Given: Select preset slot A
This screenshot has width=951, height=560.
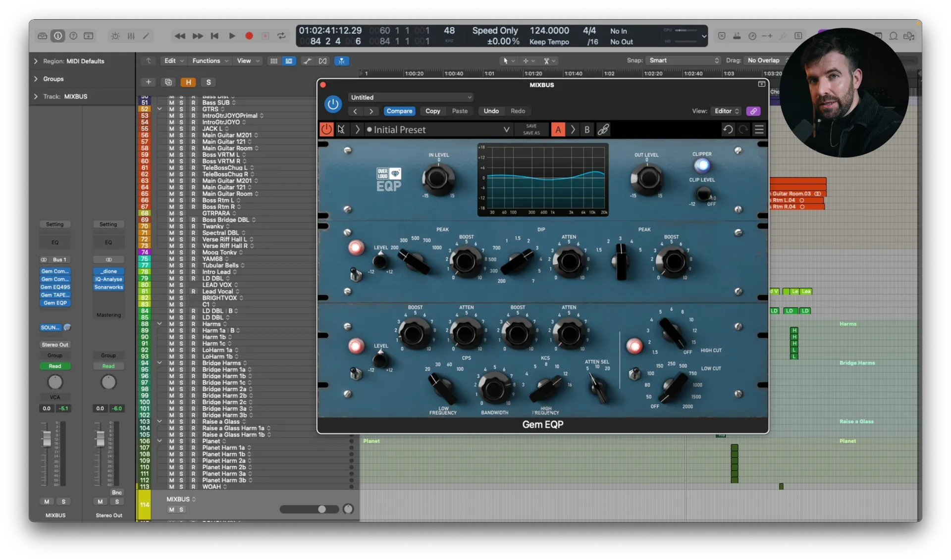Looking at the screenshot, I should coord(558,130).
